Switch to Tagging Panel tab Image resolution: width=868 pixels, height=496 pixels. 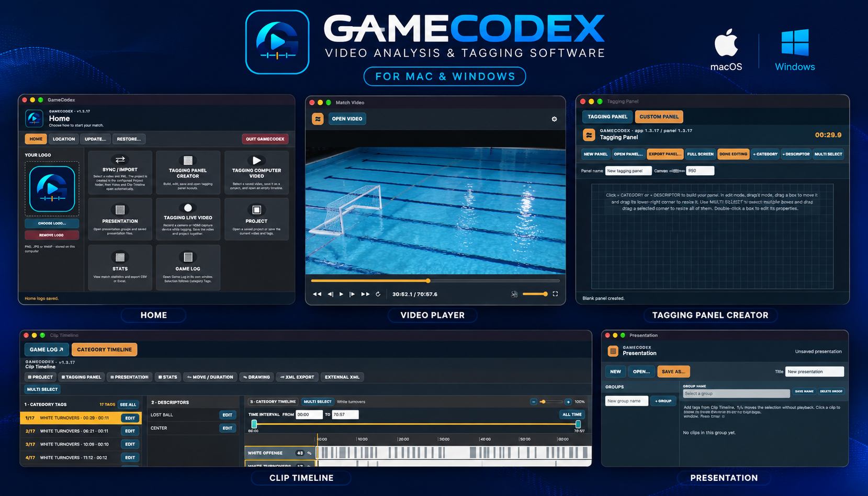click(607, 117)
